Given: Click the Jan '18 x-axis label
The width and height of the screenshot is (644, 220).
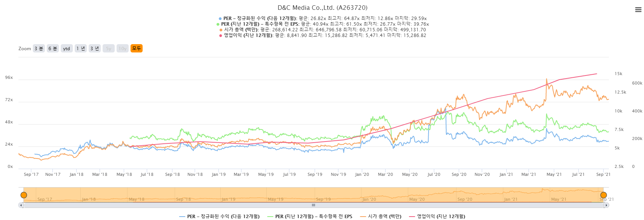Looking at the screenshot, I should [77, 174].
